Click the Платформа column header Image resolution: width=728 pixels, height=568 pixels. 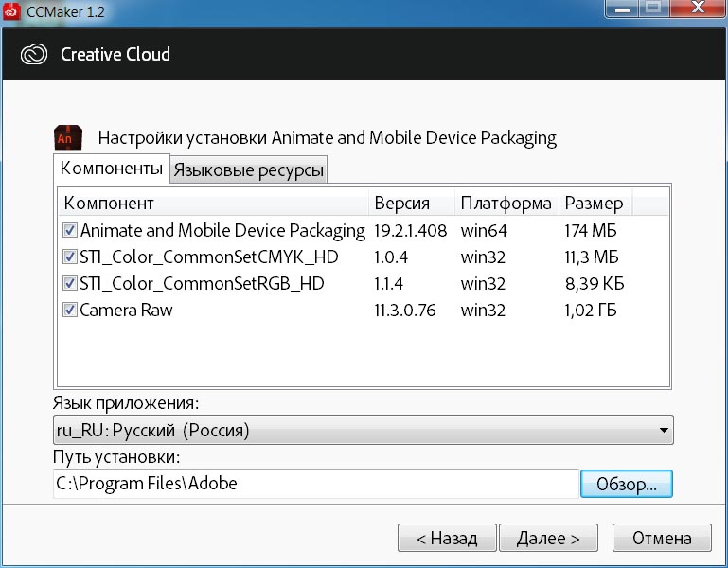pyautogui.click(x=506, y=203)
